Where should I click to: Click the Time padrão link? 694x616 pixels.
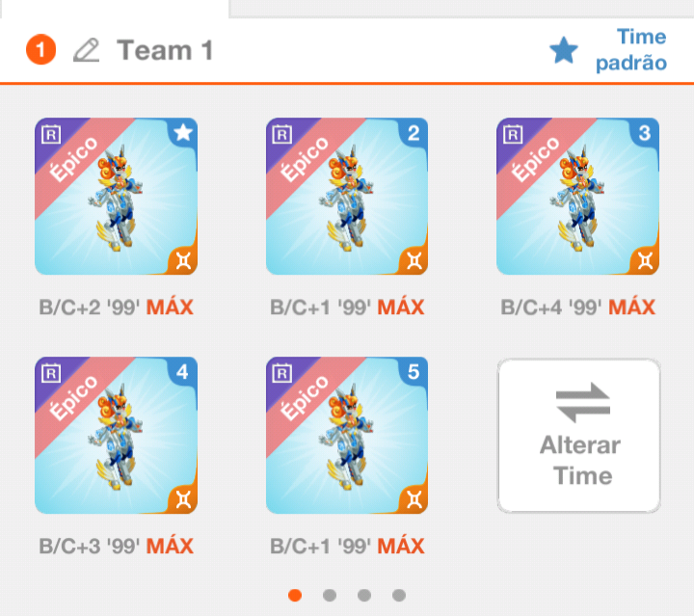coord(631,49)
